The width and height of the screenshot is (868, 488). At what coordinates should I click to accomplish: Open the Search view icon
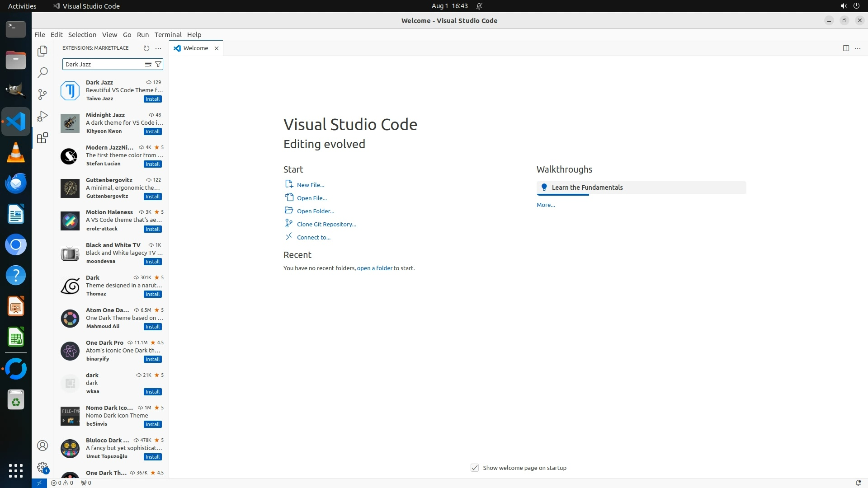(x=42, y=72)
